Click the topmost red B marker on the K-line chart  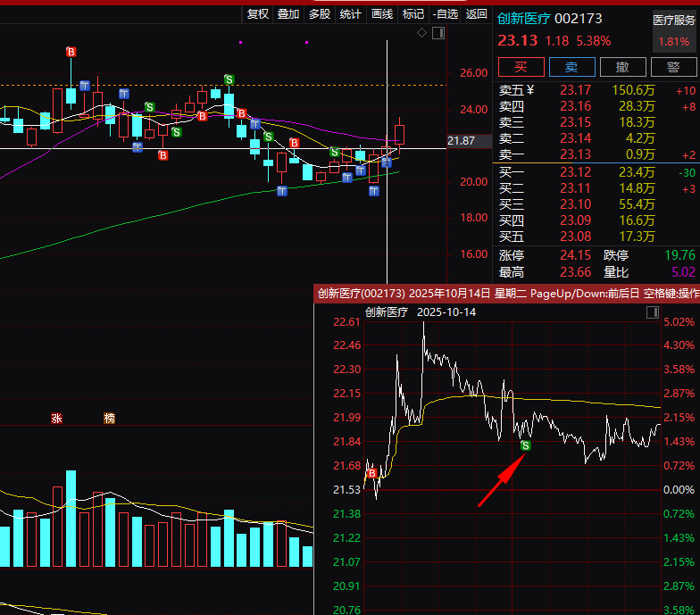[71, 52]
